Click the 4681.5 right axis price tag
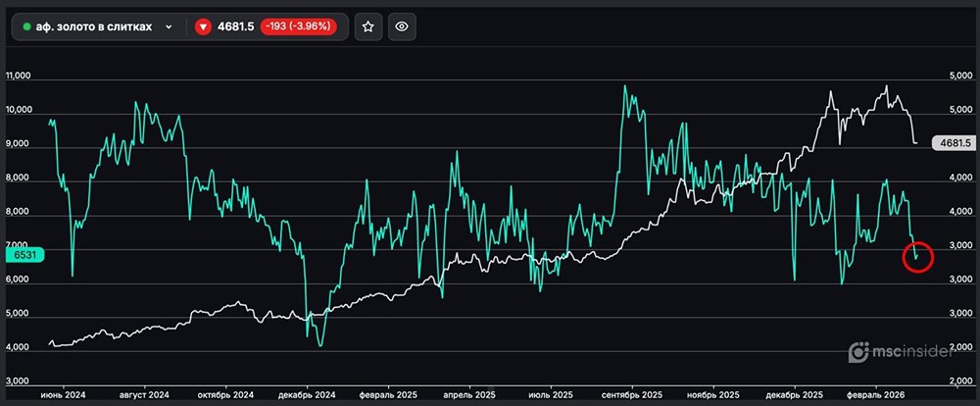Image resolution: width=980 pixels, height=406 pixels. click(954, 142)
